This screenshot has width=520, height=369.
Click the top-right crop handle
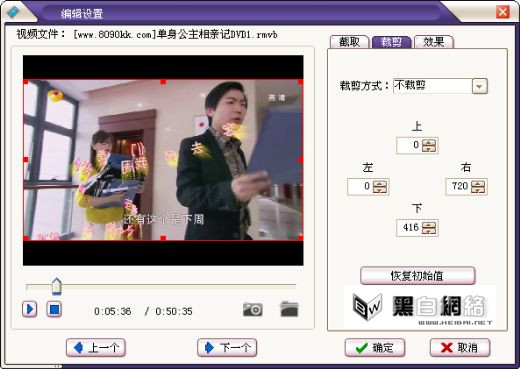click(x=301, y=81)
